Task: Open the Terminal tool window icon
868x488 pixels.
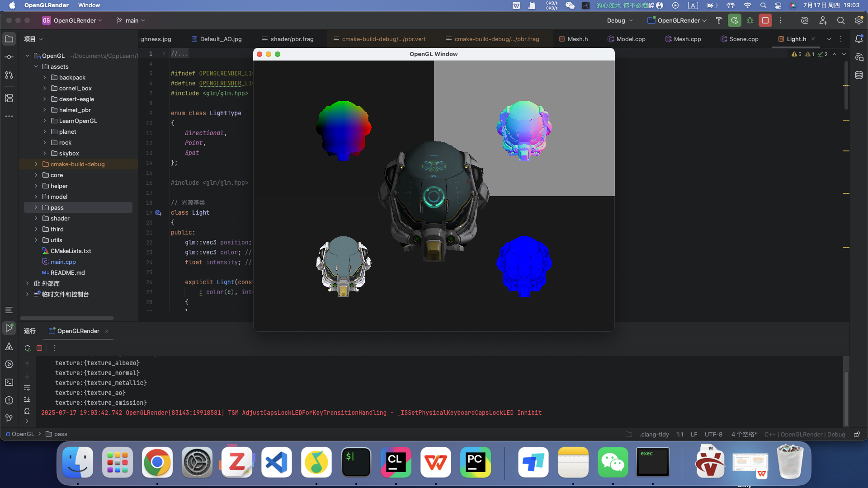Action: click(x=9, y=382)
